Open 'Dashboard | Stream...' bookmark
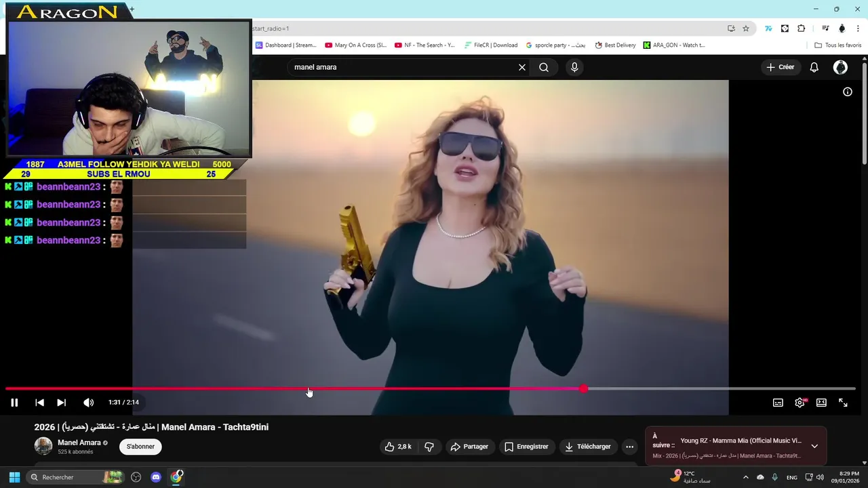 [x=285, y=45]
